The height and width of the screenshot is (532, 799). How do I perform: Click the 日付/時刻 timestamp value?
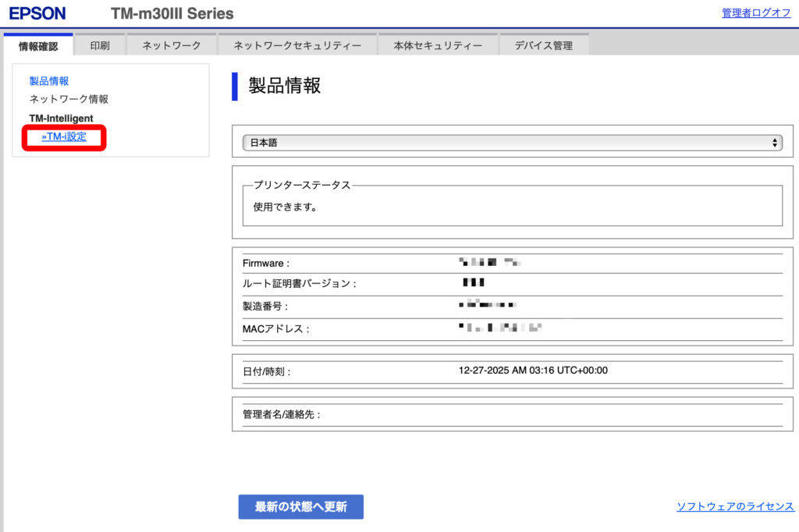pos(533,371)
